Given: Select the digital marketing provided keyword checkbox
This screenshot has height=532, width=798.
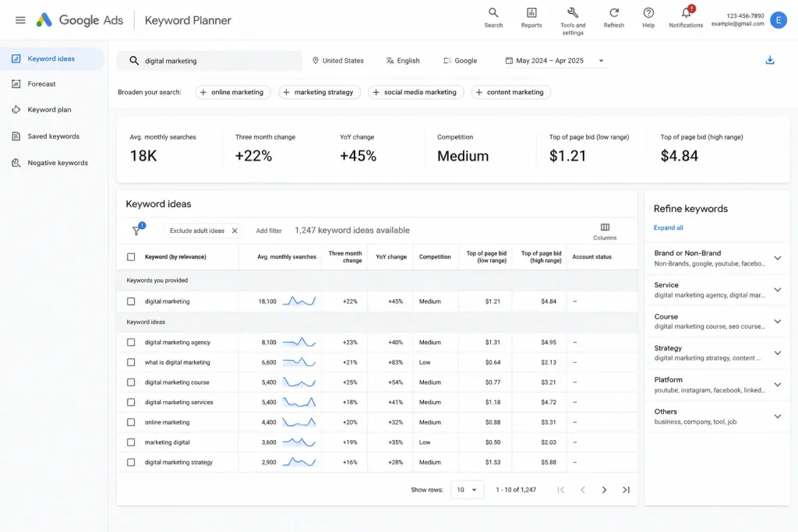Looking at the screenshot, I should click(x=131, y=301).
